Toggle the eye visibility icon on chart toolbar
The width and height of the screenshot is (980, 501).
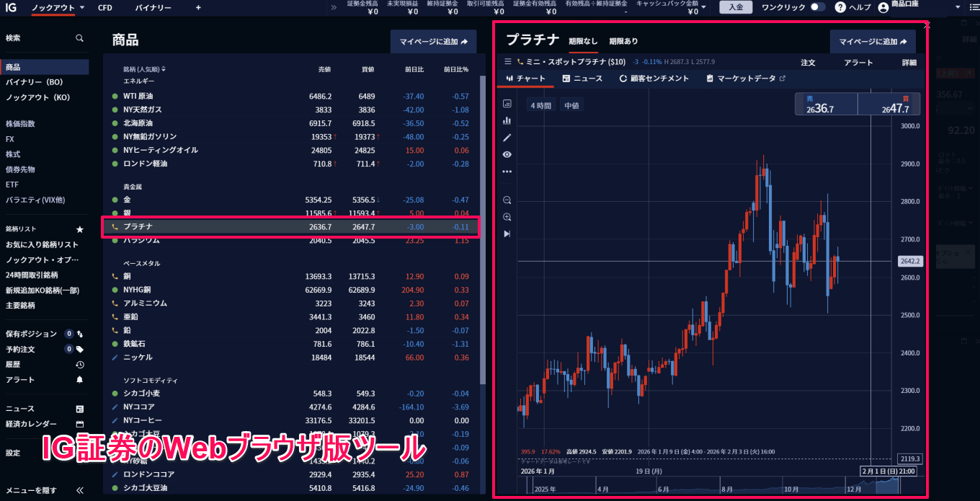click(x=507, y=154)
